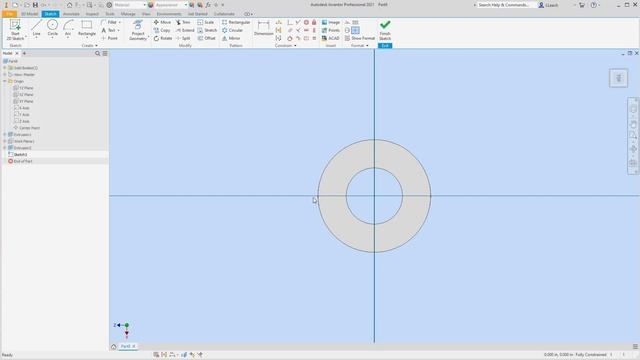
Task: Choose Circular pattern
Action: [232, 30]
